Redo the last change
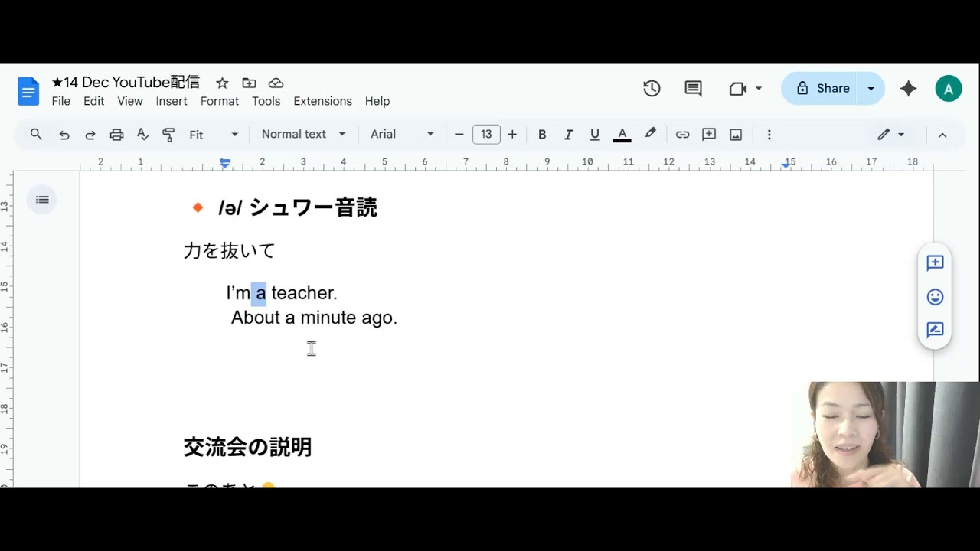Screen dimensions: 980x551 click(x=90, y=135)
